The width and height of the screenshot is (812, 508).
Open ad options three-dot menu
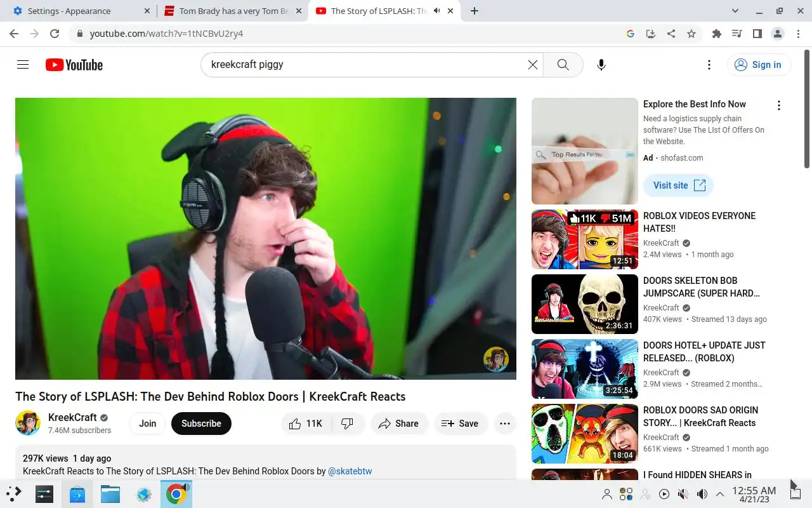(779, 105)
